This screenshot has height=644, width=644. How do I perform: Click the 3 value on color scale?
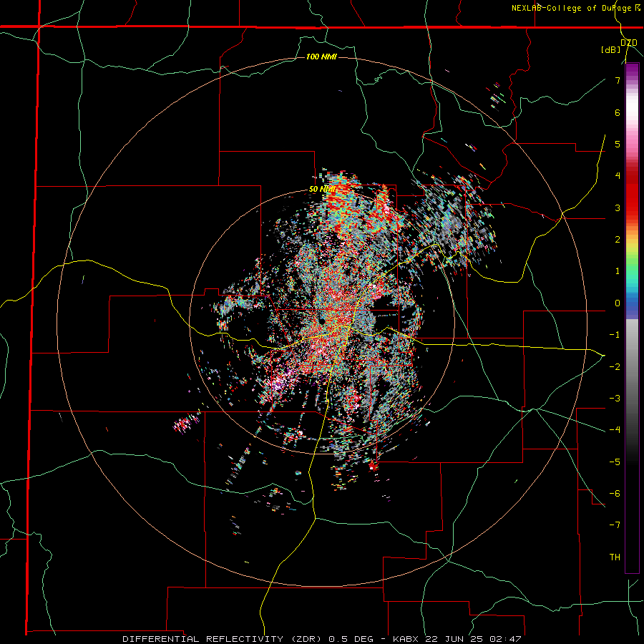618,208
